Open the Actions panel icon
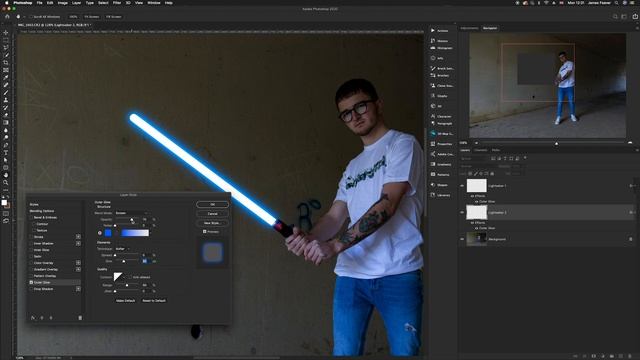 [x=433, y=31]
